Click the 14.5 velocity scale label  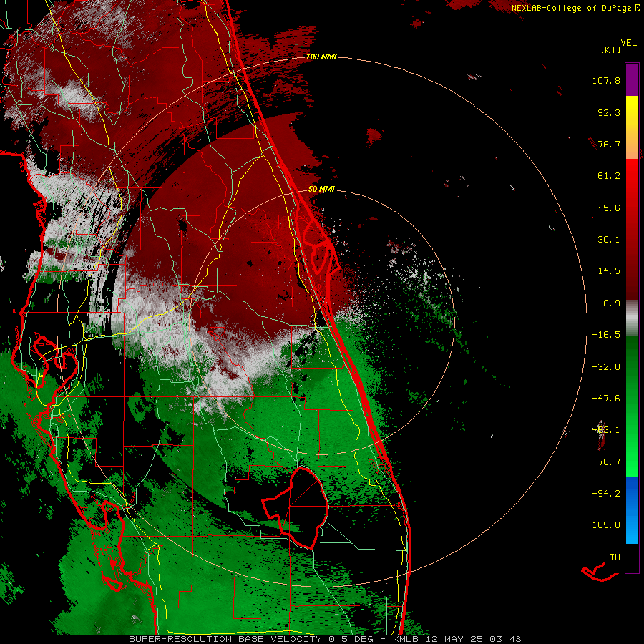tap(609, 271)
